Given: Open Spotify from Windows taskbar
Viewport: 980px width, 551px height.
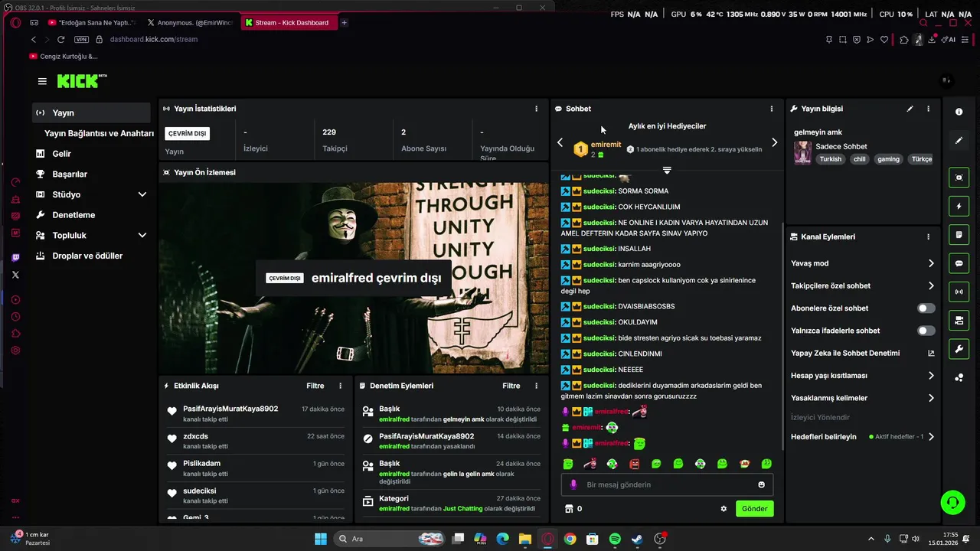Looking at the screenshot, I should (x=615, y=539).
